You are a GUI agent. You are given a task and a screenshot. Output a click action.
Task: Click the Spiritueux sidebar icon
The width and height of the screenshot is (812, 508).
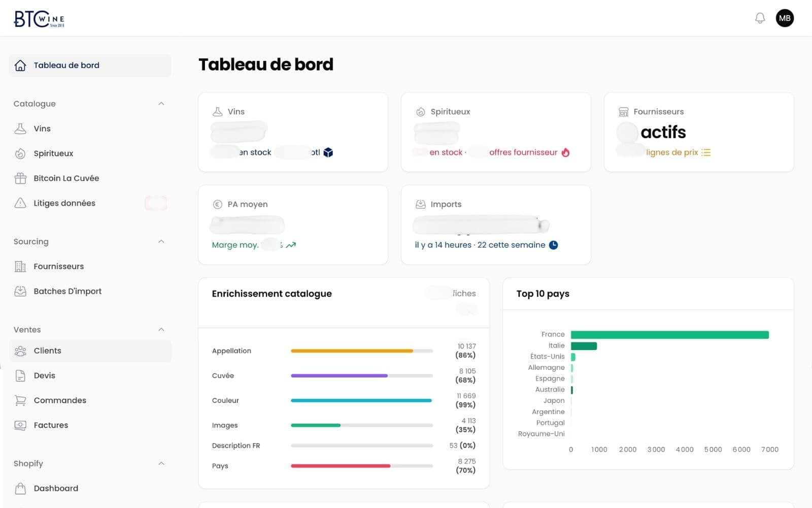coord(20,153)
